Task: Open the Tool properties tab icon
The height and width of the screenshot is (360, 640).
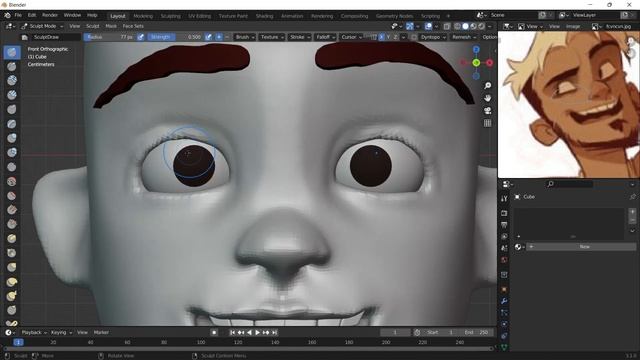Action: tap(504, 199)
